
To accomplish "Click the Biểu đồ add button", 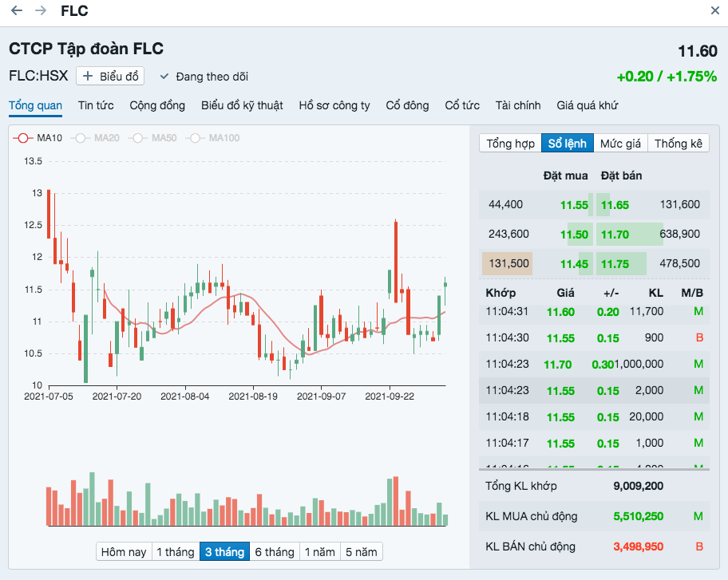I will point(110,76).
